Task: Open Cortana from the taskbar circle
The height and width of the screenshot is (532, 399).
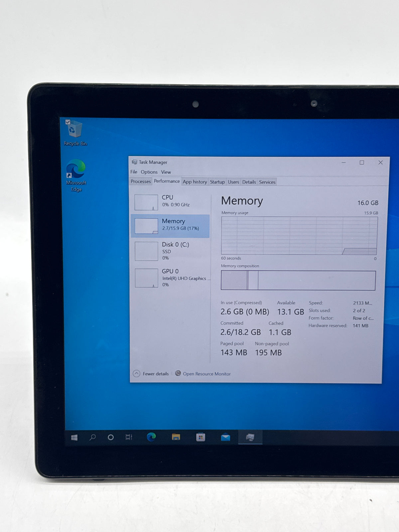Action: pyautogui.click(x=111, y=437)
